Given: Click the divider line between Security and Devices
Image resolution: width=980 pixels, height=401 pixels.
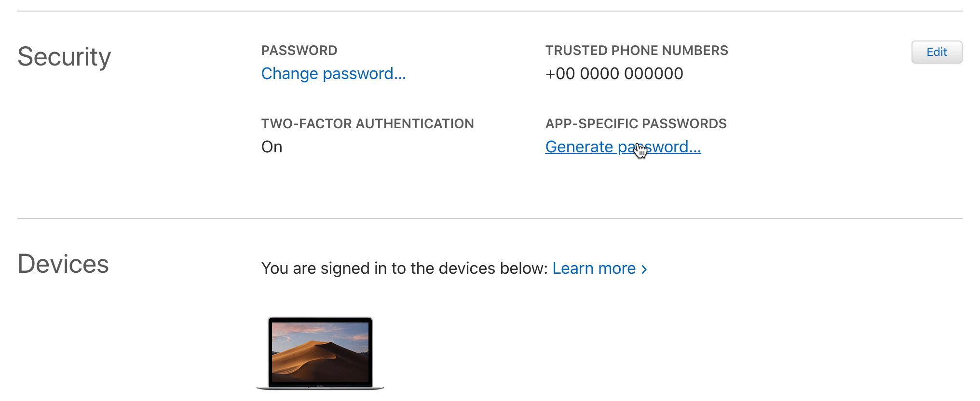Looking at the screenshot, I should [x=490, y=218].
